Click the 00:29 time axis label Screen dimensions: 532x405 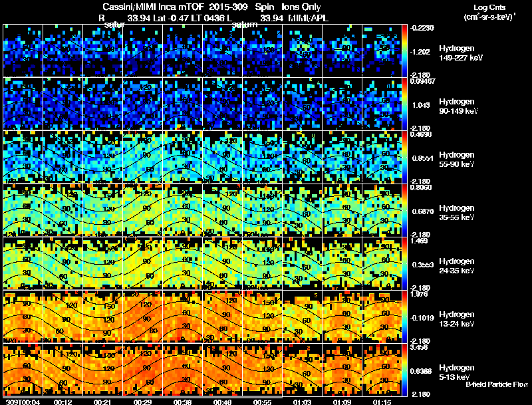pos(142,402)
